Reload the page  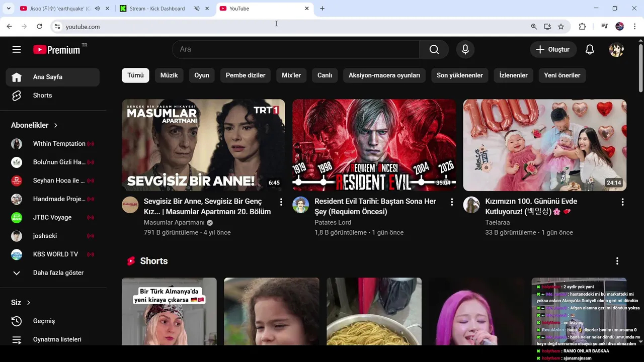click(x=39, y=27)
